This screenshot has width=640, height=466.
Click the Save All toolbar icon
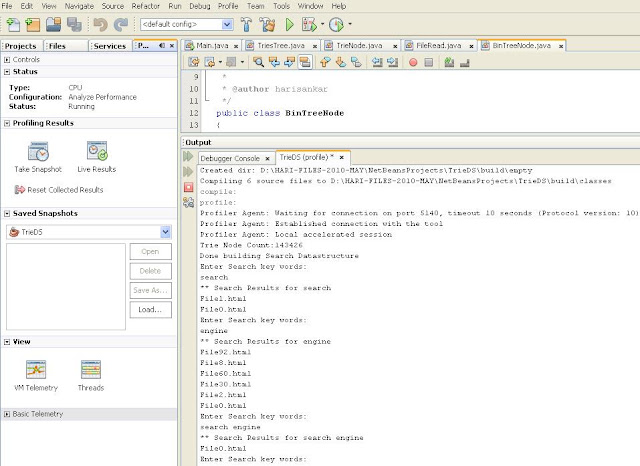point(74,25)
